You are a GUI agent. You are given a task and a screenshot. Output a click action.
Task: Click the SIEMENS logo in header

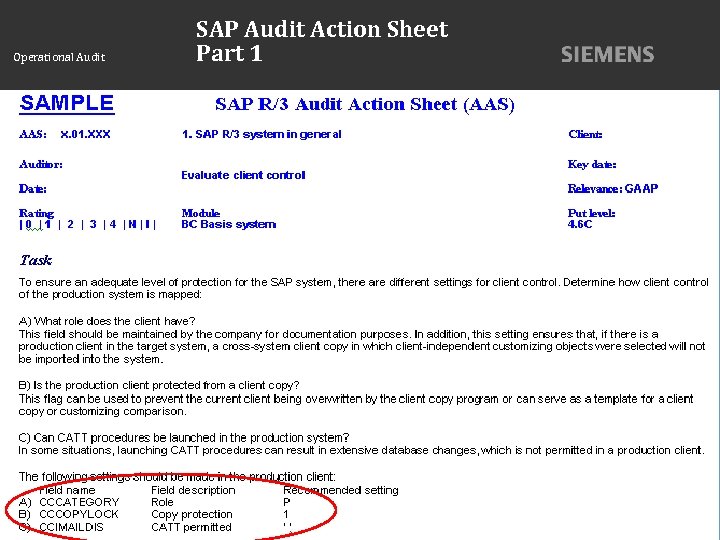[x=607, y=55]
